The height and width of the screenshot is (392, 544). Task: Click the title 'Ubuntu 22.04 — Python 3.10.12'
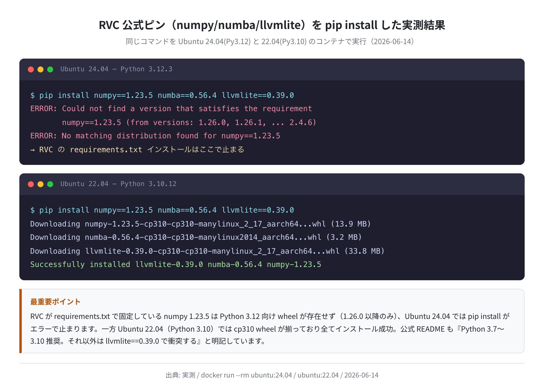tap(118, 184)
